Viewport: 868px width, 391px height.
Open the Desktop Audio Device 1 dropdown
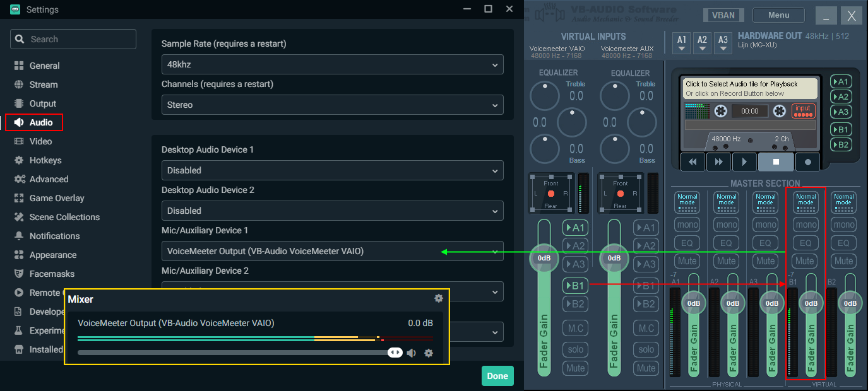tap(333, 170)
